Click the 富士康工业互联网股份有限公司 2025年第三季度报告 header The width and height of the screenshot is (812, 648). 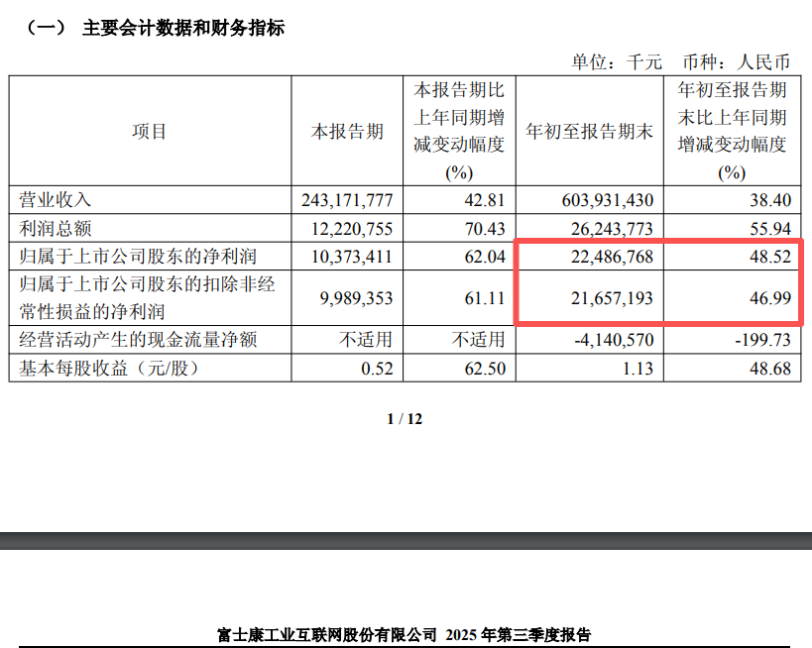(x=404, y=634)
